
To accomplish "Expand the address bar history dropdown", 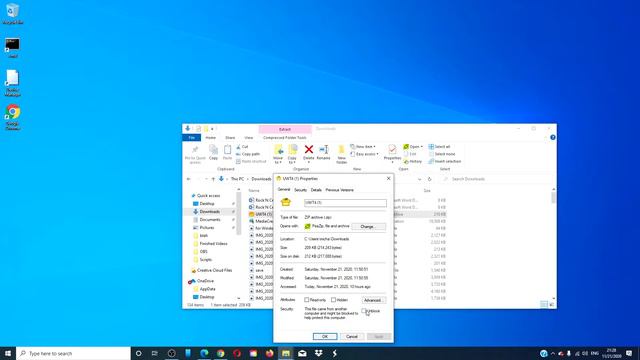I will point(420,179).
